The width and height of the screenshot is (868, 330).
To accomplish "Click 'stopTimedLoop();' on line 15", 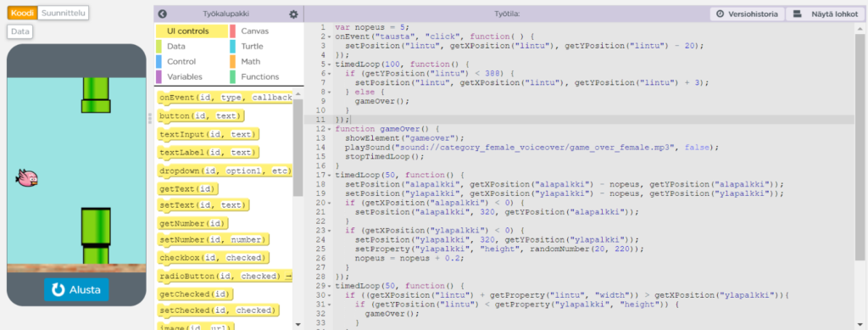I will coord(384,157).
